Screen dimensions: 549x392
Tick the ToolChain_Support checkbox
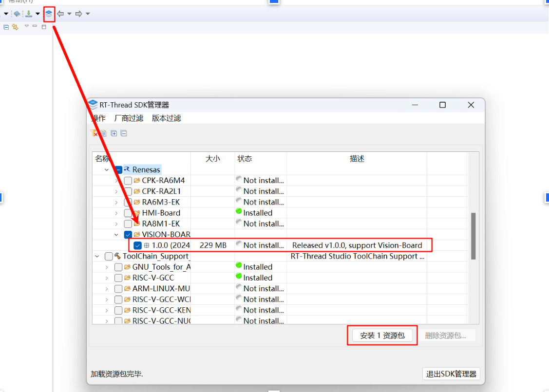tap(109, 256)
